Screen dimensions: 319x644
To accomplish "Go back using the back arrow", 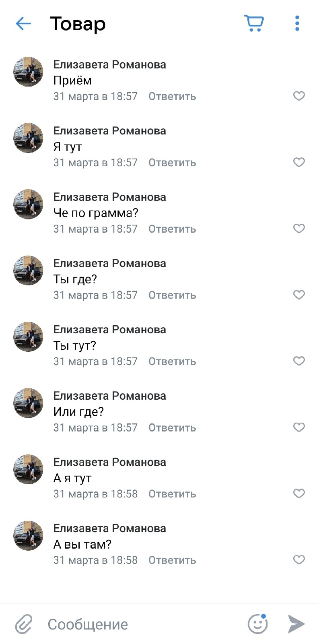I will click(x=23, y=24).
